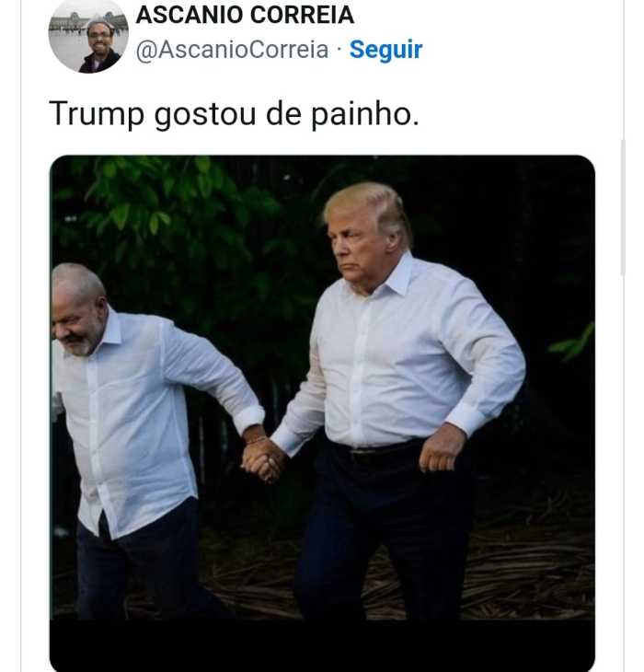Click the ASCANIO CORREIA display name
The width and height of the screenshot is (644, 672).
[x=245, y=15]
